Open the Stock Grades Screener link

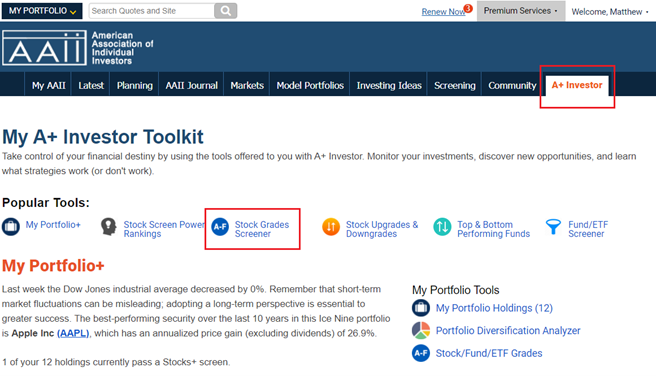262,229
